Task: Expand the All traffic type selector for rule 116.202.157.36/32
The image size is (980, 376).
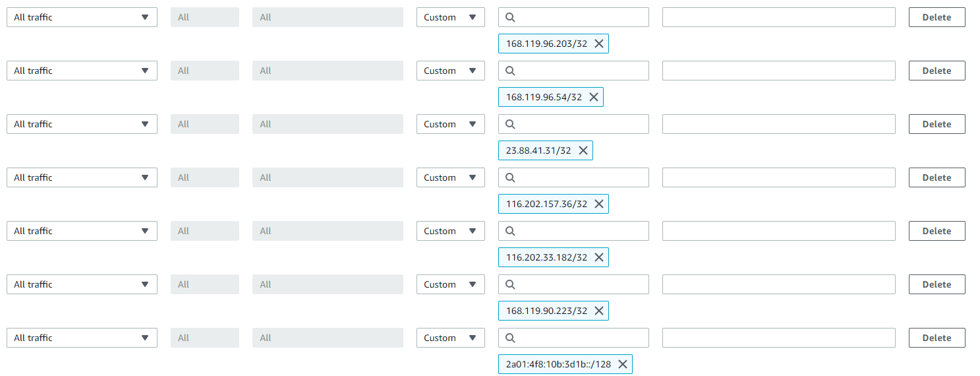Action: [x=82, y=177]
